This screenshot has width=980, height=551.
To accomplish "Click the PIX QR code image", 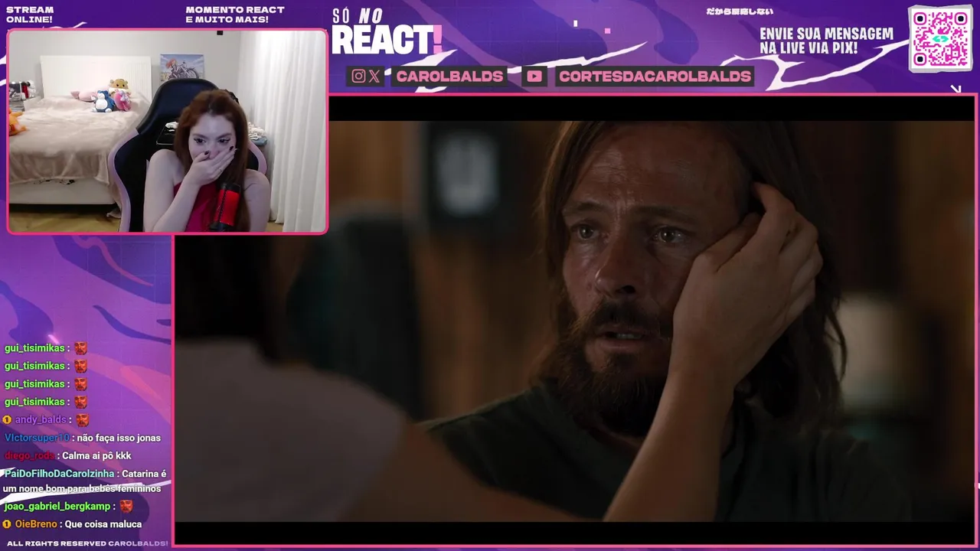I will (x=940, y=39).
